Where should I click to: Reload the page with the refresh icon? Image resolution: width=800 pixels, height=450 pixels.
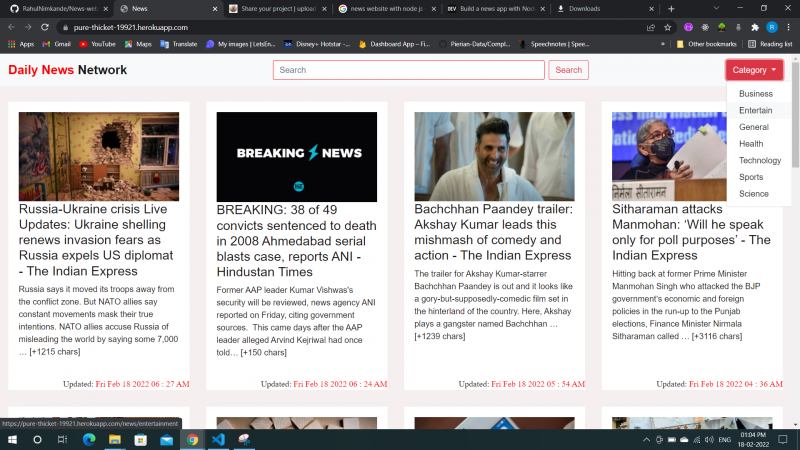(45, 27)
